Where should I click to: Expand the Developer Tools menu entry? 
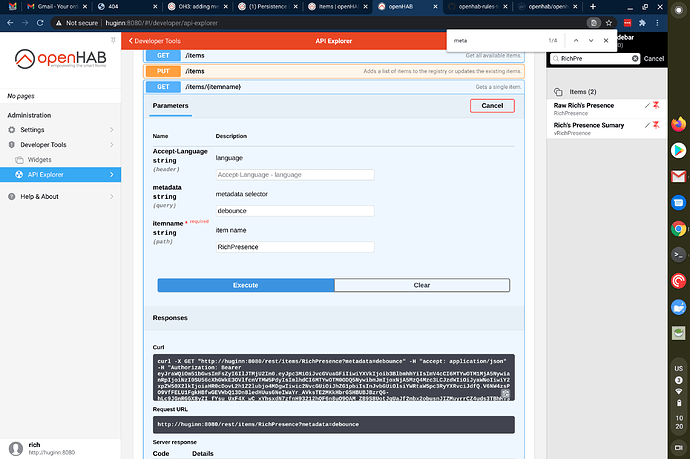(61, 145)
